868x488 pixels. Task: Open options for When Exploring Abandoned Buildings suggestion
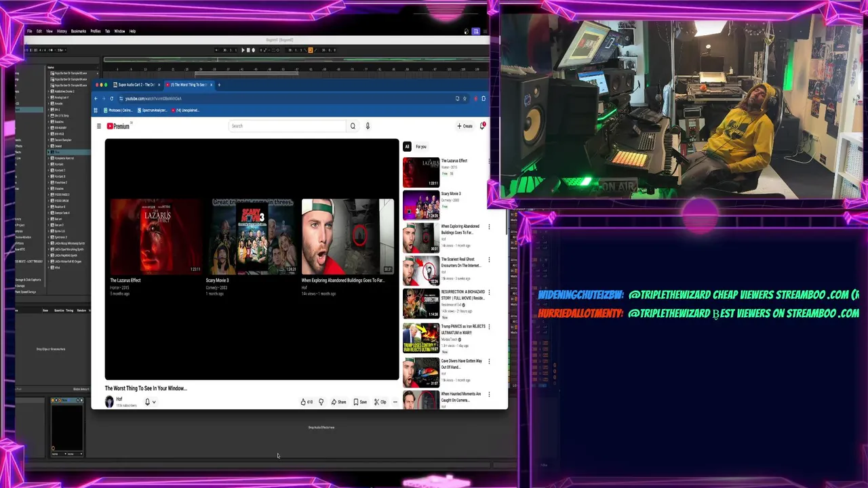point(489,227)
